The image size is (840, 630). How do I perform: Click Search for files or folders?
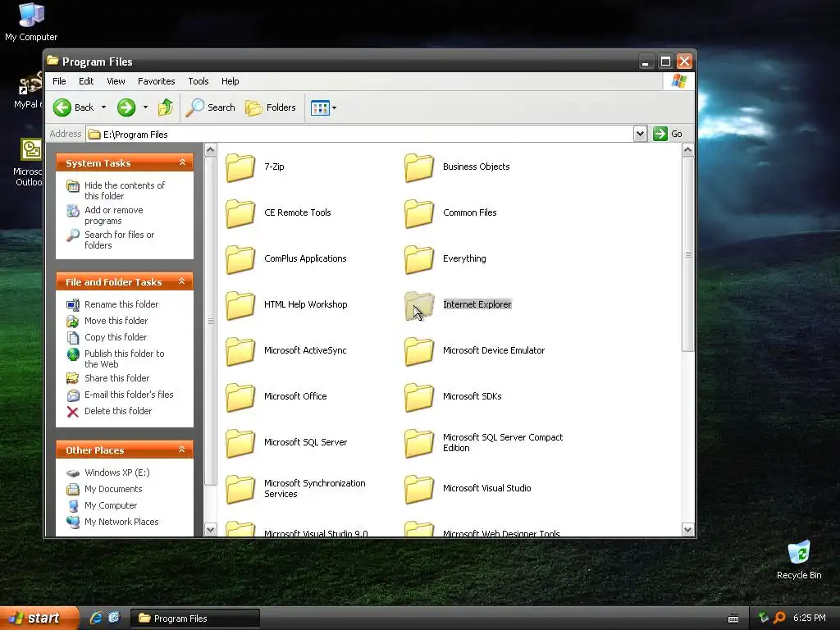click(x=119, y=240)
